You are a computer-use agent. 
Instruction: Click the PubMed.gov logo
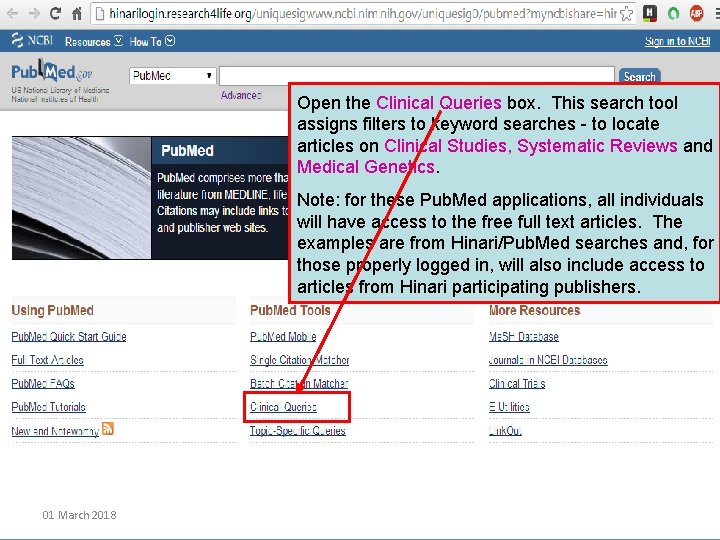click(x=51, y=72)
